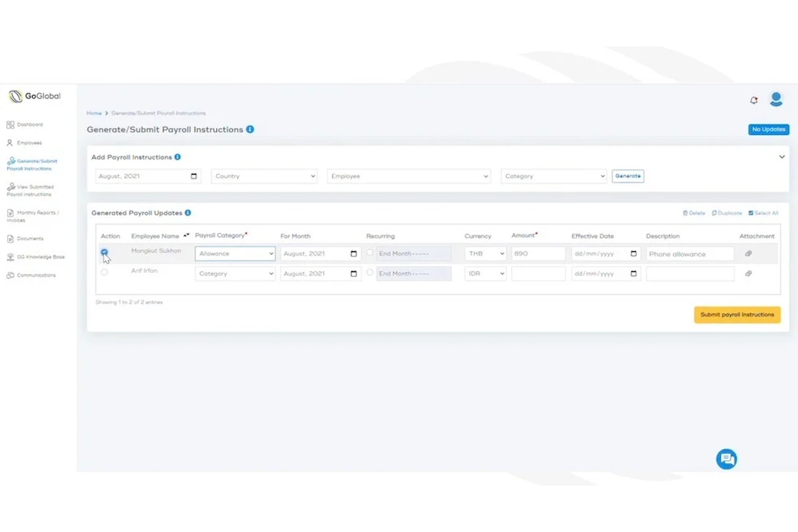Click the Phone allowance description field

point(690,254)
